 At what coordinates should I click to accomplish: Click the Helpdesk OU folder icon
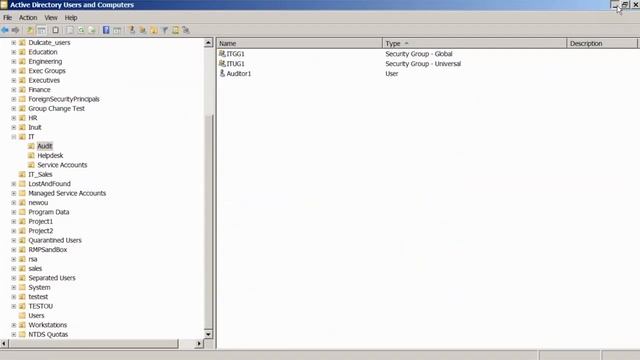click(31, 156)
